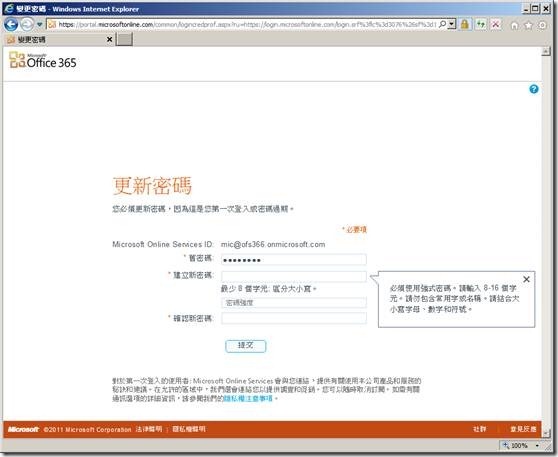The height and width of the screenshot is (457, 558).
Task: Click the blue help question mark icon
Action: pos(533,89)
